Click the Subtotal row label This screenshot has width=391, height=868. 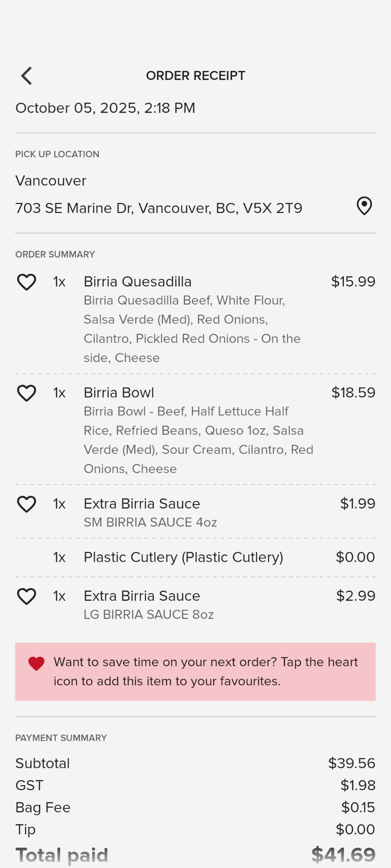(x=43, y=763)
